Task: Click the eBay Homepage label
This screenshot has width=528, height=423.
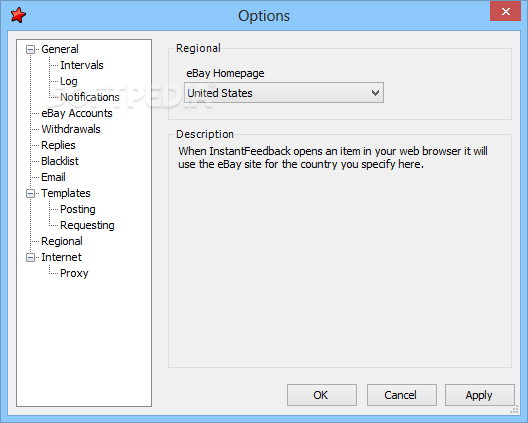Action: coord(225,73)
